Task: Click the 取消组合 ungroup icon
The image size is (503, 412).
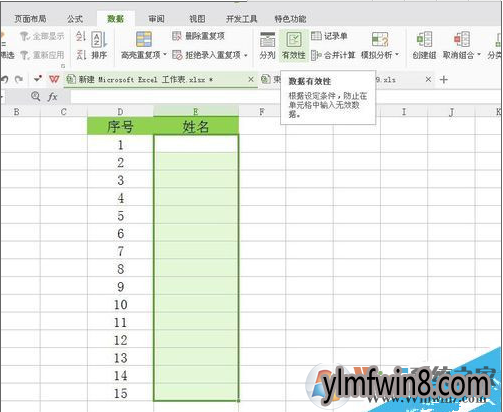Action: pyautogui.click(x=462, y=39)
